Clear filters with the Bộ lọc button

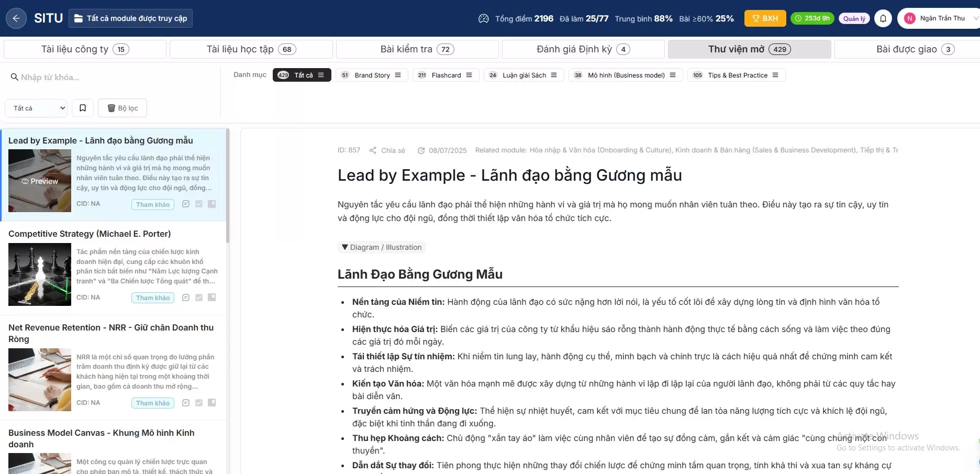(122, 108)
